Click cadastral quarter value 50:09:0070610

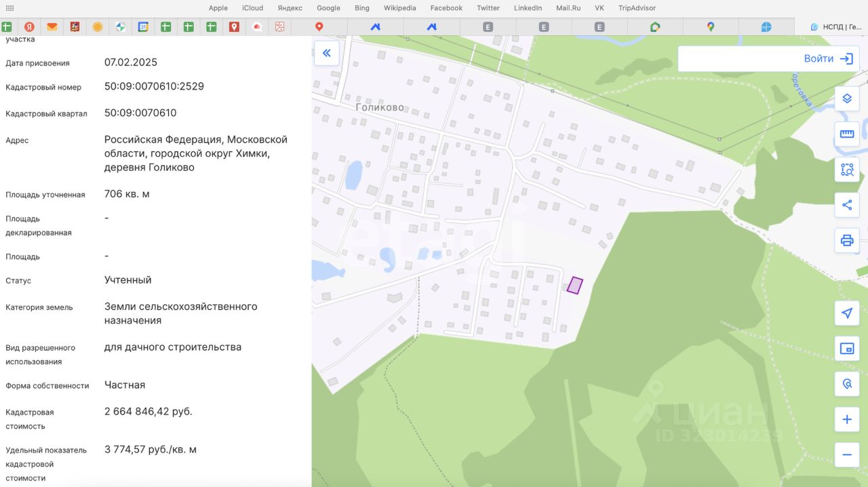pos(140,113)
